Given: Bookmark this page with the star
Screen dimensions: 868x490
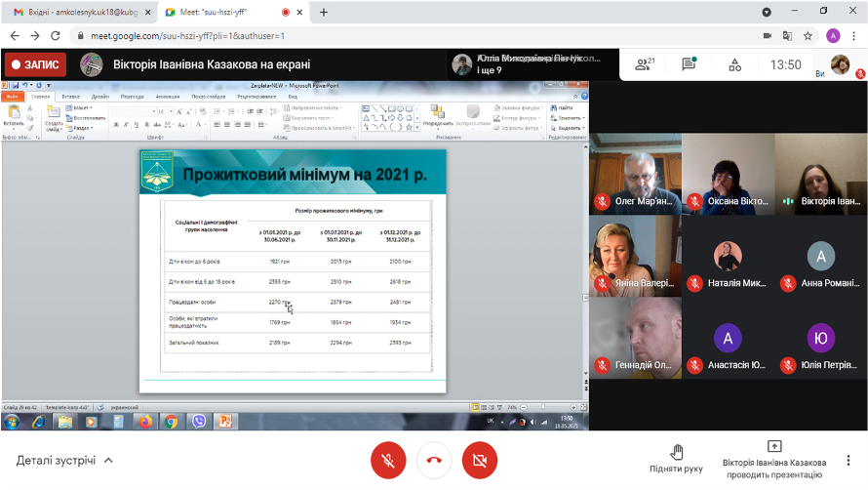Looking at the screenshot, I should [809, 36].
